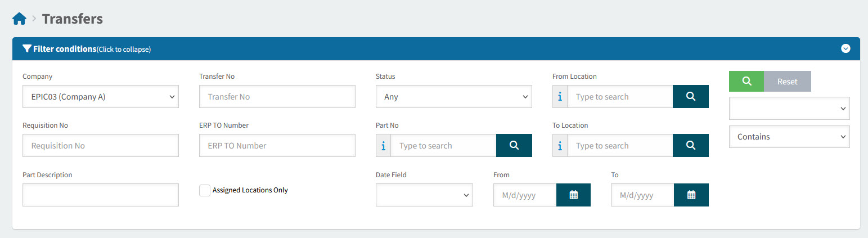
Task: Click the To Location search magnifier button
Action: coord(690,146)
